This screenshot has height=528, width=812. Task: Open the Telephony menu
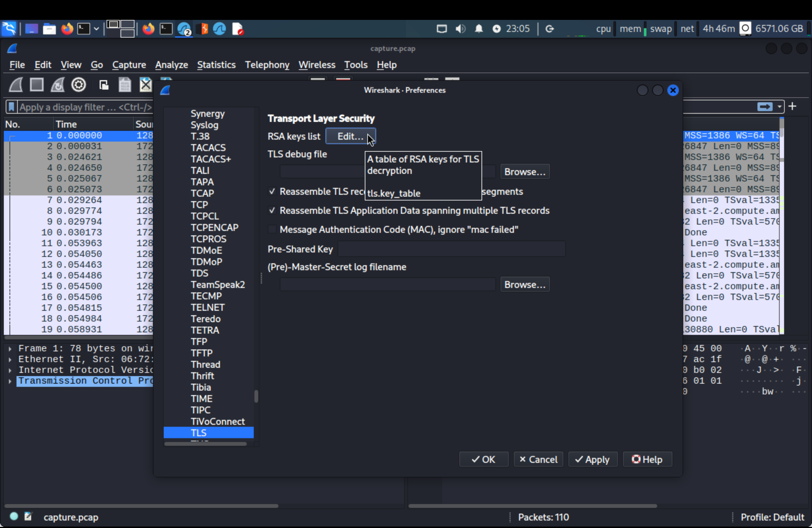click(267, 65)
